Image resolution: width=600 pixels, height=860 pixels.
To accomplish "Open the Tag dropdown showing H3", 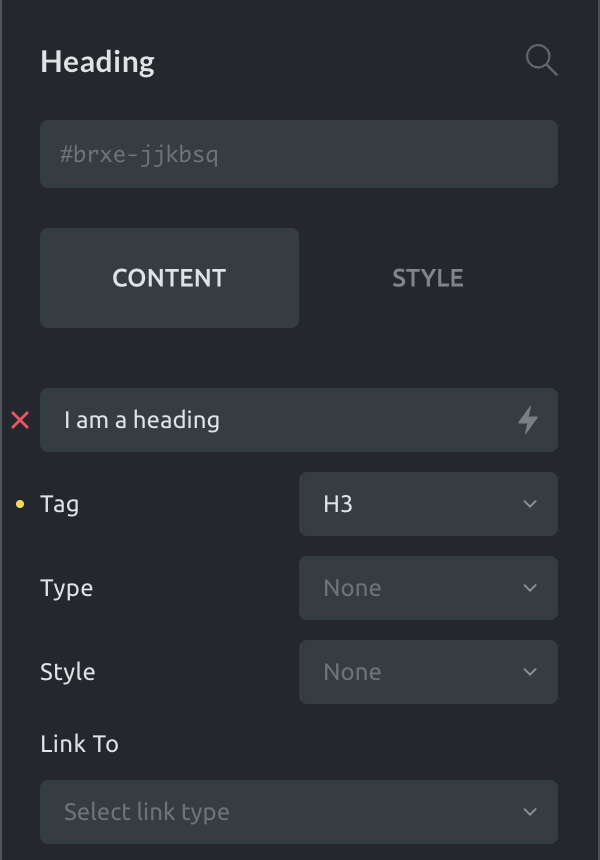I will tap(428, 504).
